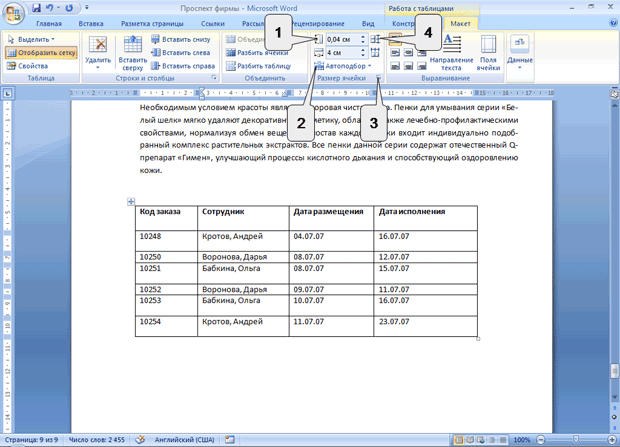Viewport: 620px width, 447px height.
Task: Click the Office button
Action: pos(13,14)
